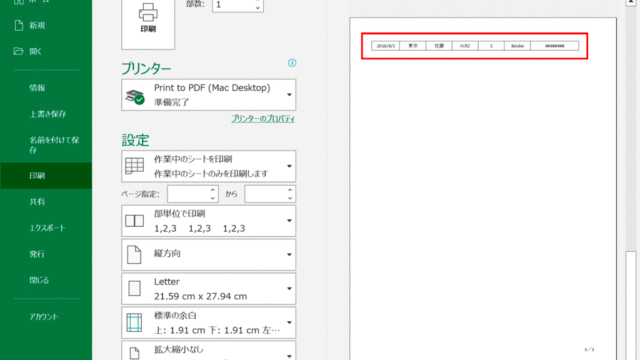Image resolution: width=640 pixels, height=360 pixels.
Task: Click the Letter paper icon
Action: click(134, 289)
